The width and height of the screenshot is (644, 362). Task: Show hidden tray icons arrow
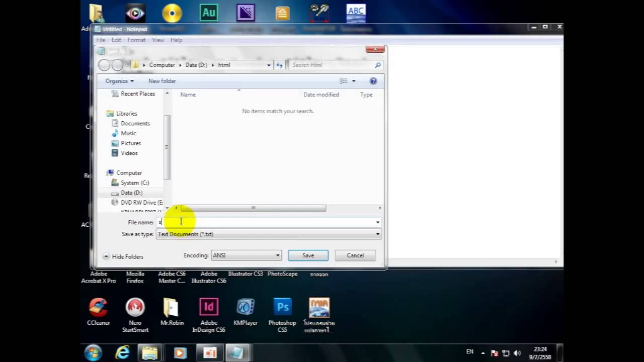coord(483,353)
